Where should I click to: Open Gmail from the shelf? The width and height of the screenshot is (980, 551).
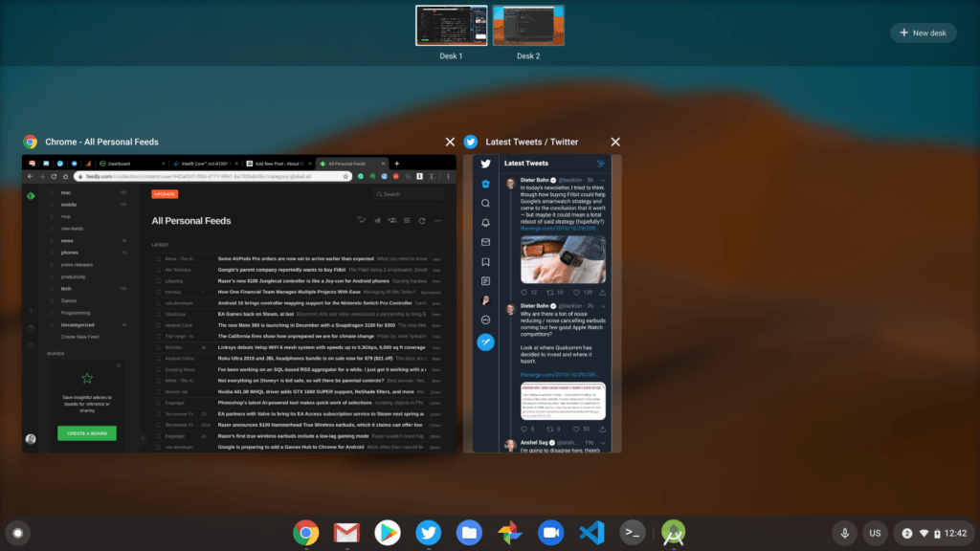tap(346, 533)
